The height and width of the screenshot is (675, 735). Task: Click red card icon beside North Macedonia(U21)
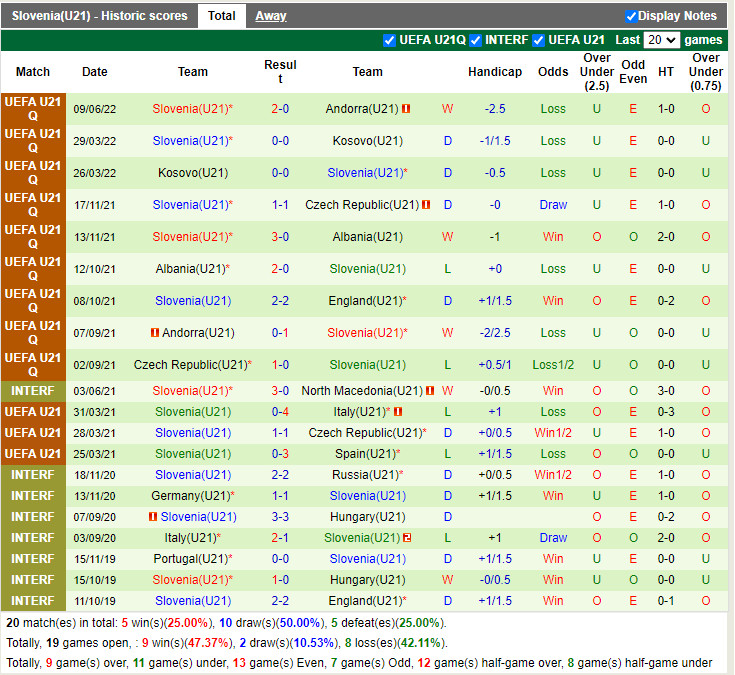click(430, 391)
